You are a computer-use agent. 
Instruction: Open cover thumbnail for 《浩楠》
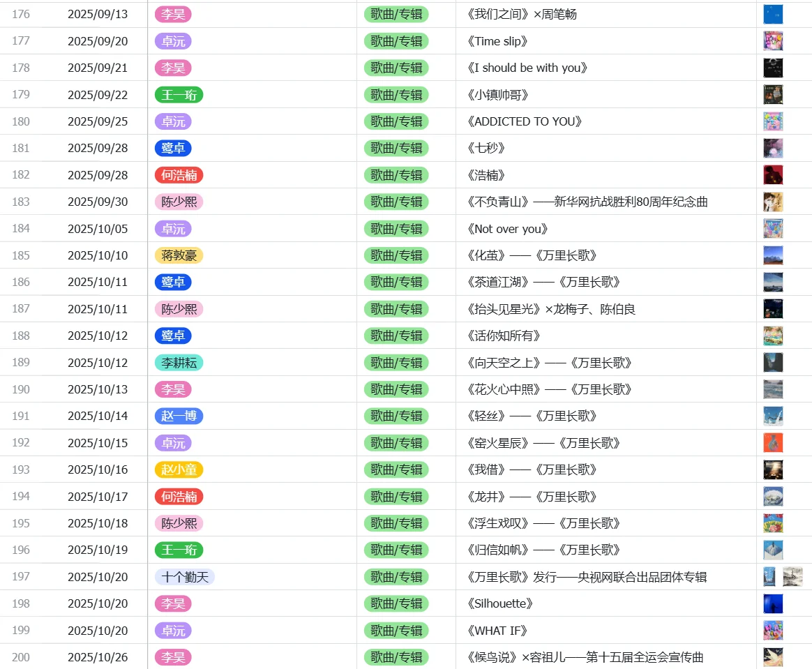pyautogui.click(x=773, y=175)
